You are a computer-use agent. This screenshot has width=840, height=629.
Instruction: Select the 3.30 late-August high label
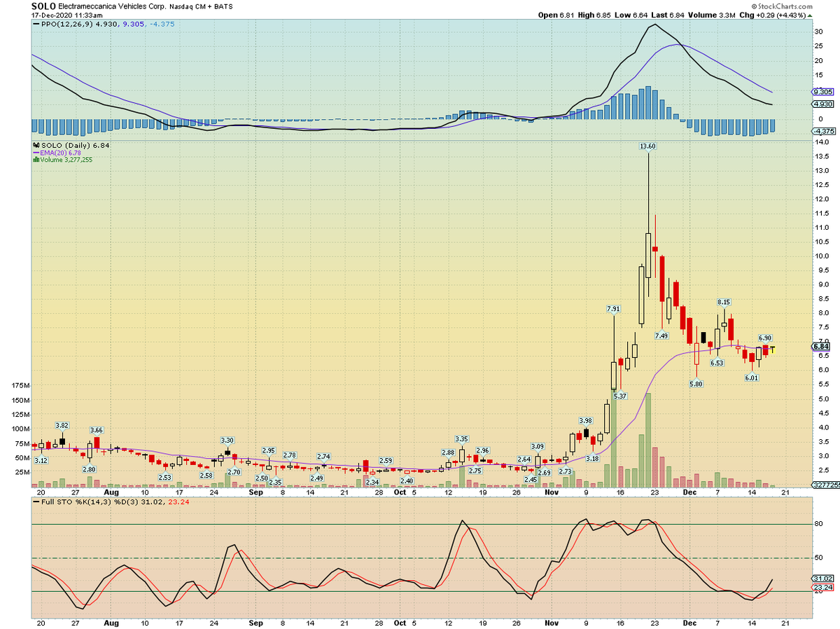tap(227, 440)
